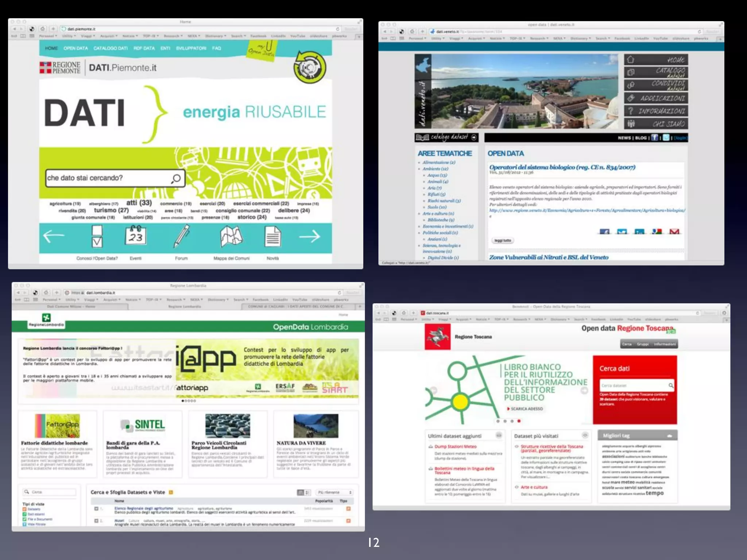Open CATALOGO DATI in Piemonte menu

(x=111, y=48)
